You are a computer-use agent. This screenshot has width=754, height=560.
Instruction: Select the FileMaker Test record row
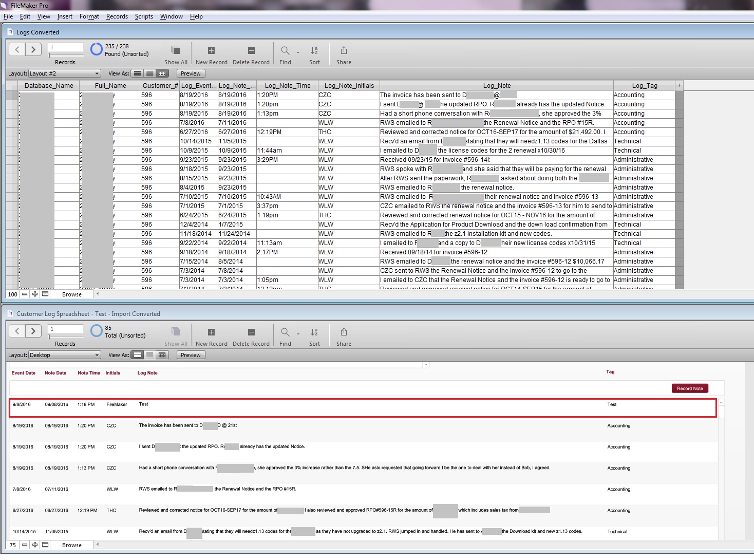363,407
